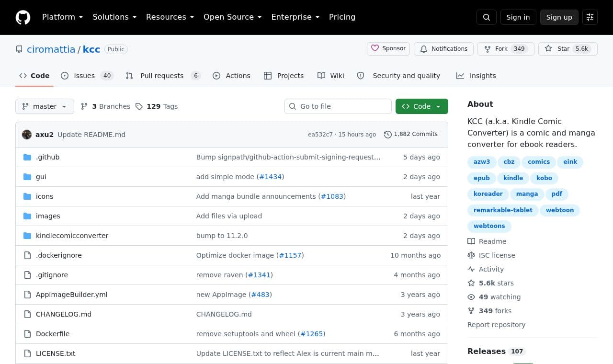This screenshot has height=364, width=613.
Task: Select the manga topic tag
Action: coord(527,194)
